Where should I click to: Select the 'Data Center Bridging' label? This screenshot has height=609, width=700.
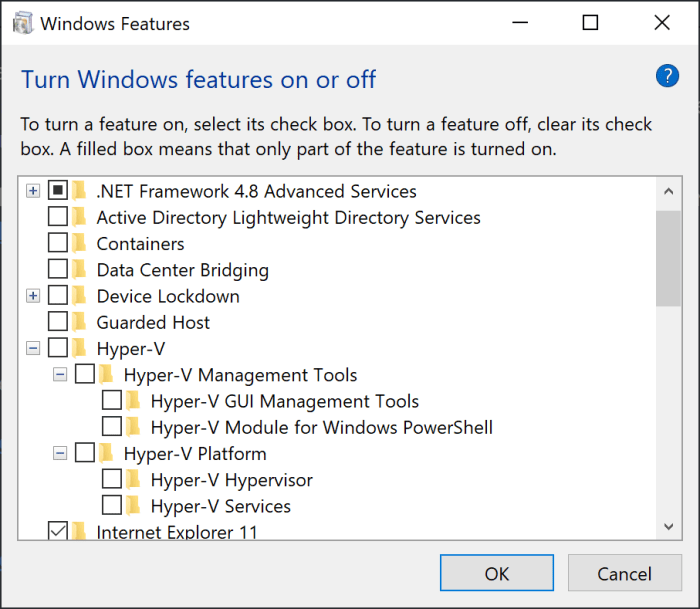coord(183,271)
